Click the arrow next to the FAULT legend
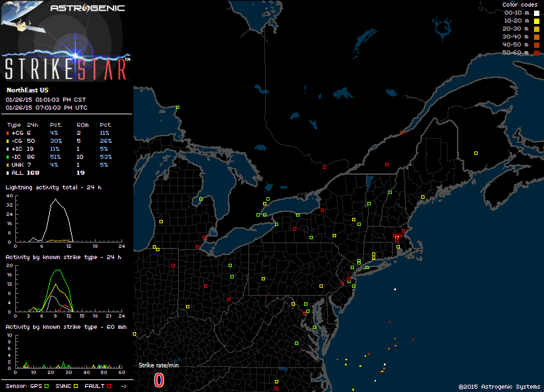 [x=124, y=386]
